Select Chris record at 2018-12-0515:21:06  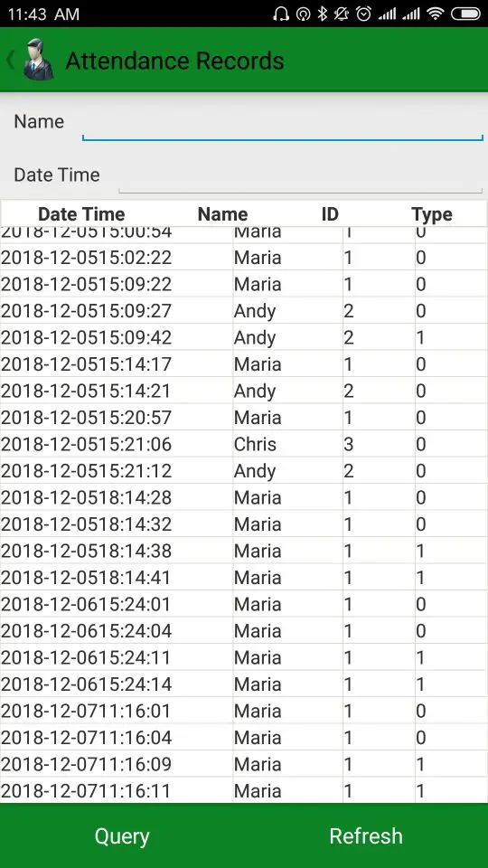pyautogui.click(x=244, y=444)
